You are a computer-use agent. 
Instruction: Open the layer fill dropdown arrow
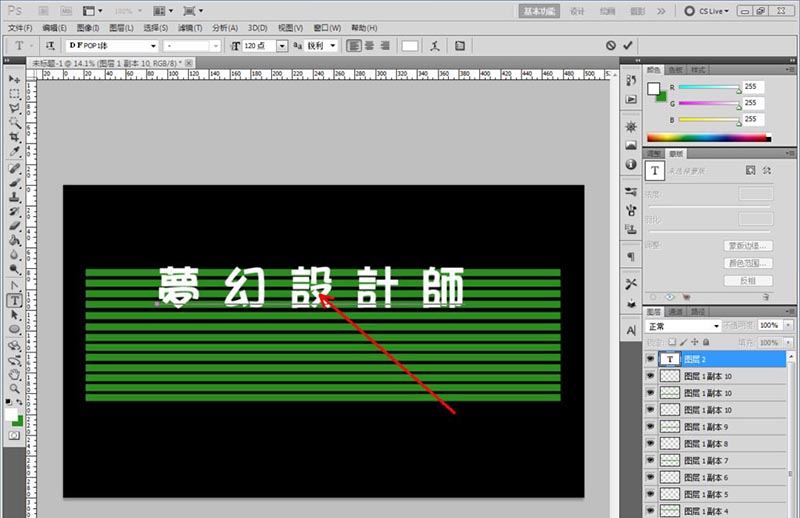point(789,342)
